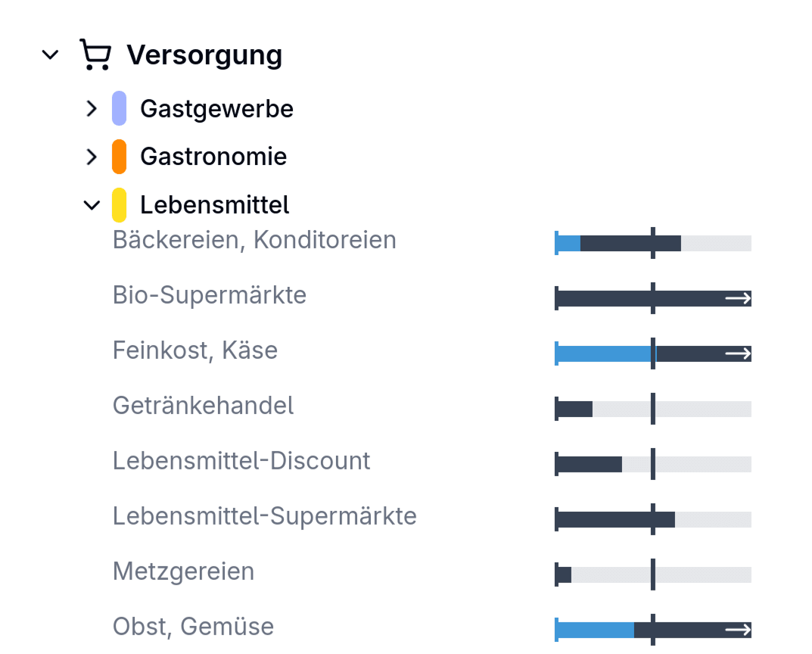The width and height of the screenshot is (812, 654).
Task: Click the shopping cart icon beside Versorgung
Action: click(94, 54)
